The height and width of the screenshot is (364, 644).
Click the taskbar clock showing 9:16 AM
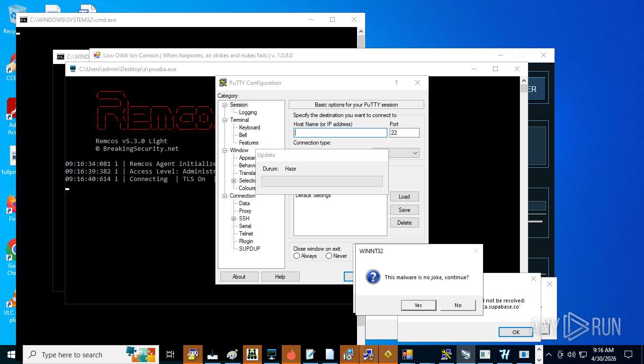tap(603, 355)
